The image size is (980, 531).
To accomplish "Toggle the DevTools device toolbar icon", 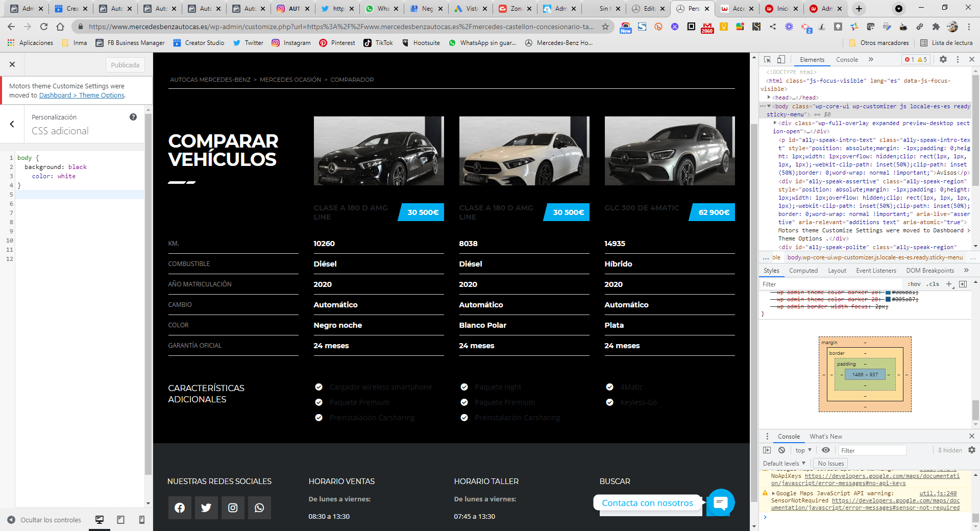I will pyautogui.click(x=781, y=60).
